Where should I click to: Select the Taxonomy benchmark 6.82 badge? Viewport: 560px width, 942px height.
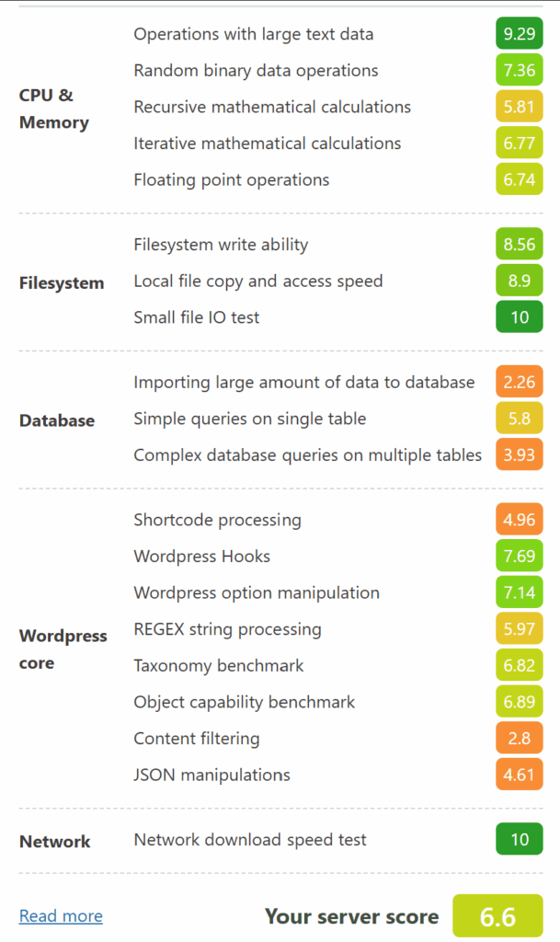click(x=520, y=665)
